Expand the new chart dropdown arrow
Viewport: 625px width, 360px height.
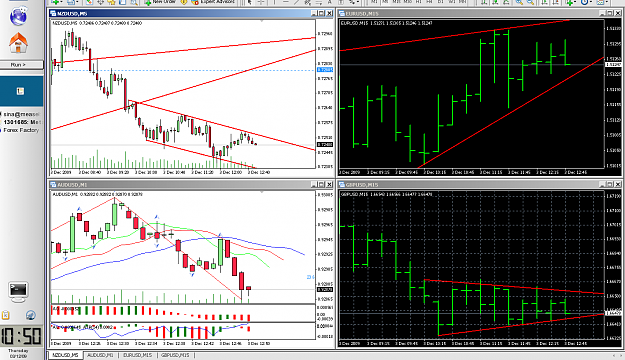click(62, 2)
